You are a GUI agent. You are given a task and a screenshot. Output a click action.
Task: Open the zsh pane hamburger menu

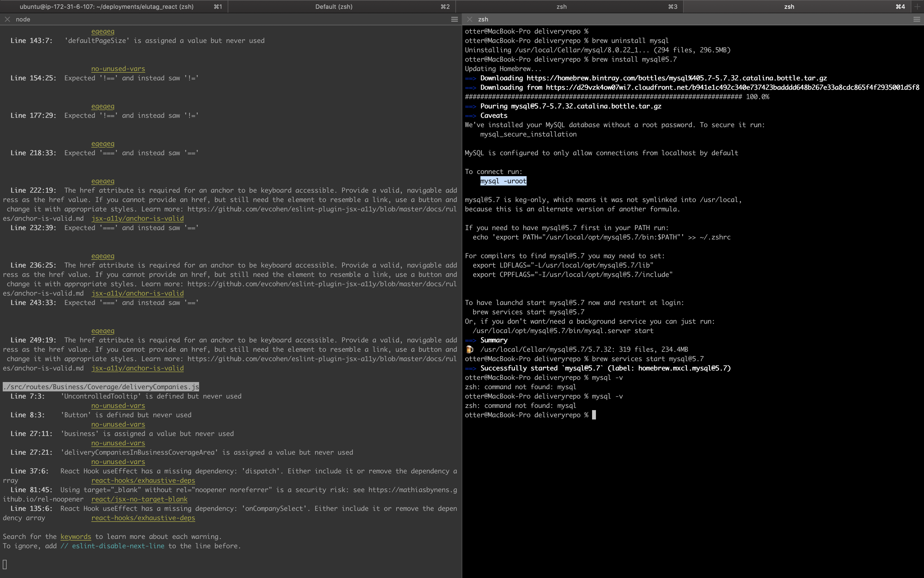pos(917,19)
